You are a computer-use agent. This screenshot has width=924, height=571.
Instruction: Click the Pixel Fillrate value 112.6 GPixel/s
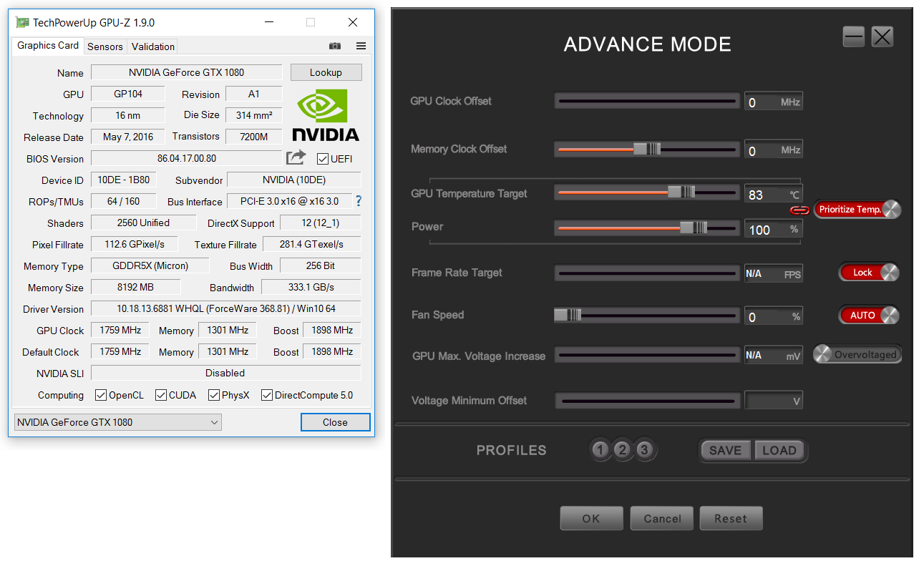135,244
